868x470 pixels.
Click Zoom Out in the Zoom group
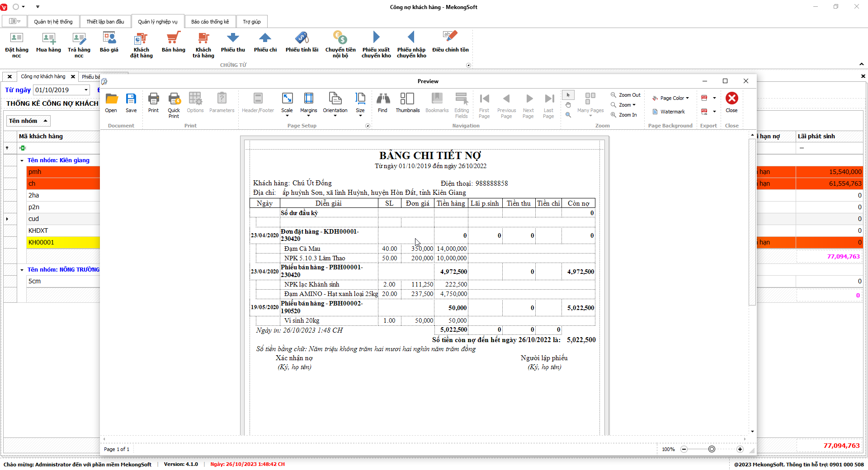tap(626, 95)
